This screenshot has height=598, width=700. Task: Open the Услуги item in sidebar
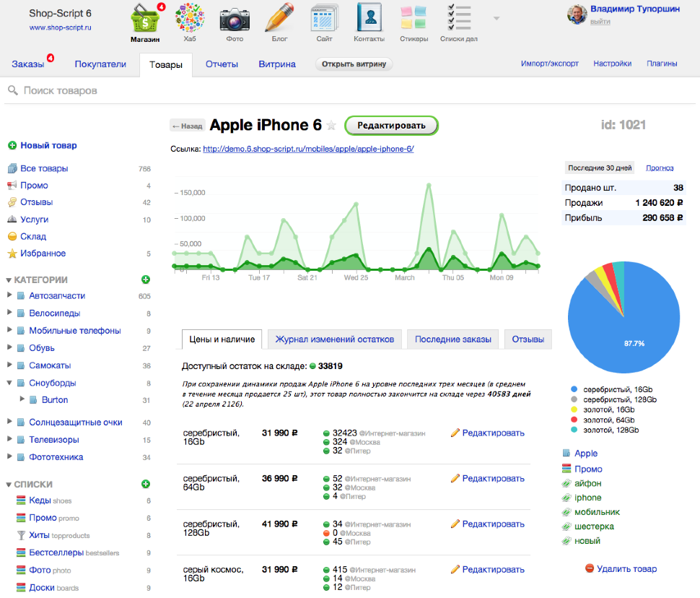(35, 220)
